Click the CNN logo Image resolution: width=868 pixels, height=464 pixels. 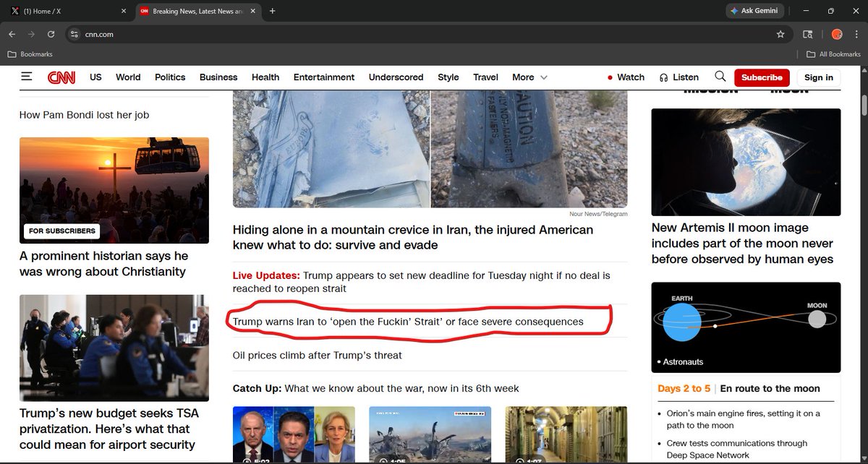62,77
